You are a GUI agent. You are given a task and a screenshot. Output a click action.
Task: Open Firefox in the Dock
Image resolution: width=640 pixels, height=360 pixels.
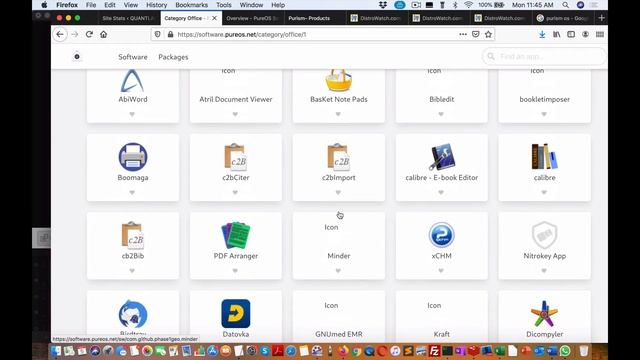(x=343, y=351)
